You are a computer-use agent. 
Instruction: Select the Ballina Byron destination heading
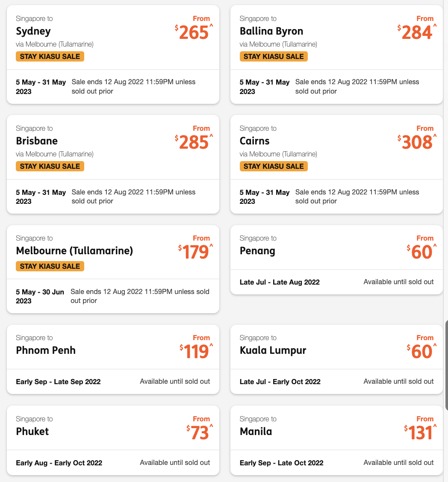pyautogui.click(x=271, y=31)
